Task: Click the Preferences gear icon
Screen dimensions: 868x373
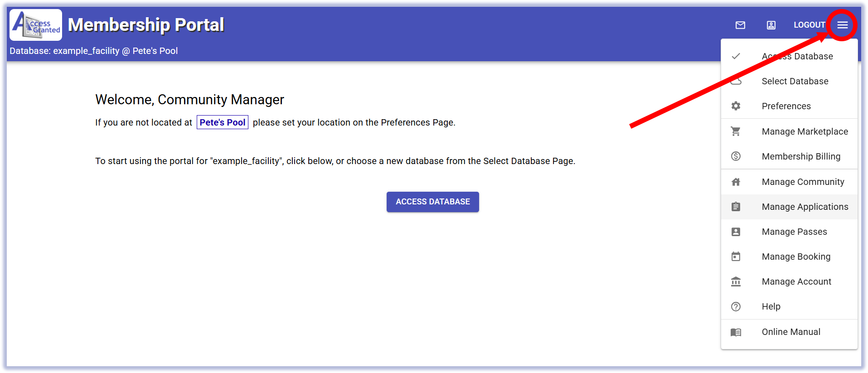Action: pyautogui.click(x=736, y=106)
